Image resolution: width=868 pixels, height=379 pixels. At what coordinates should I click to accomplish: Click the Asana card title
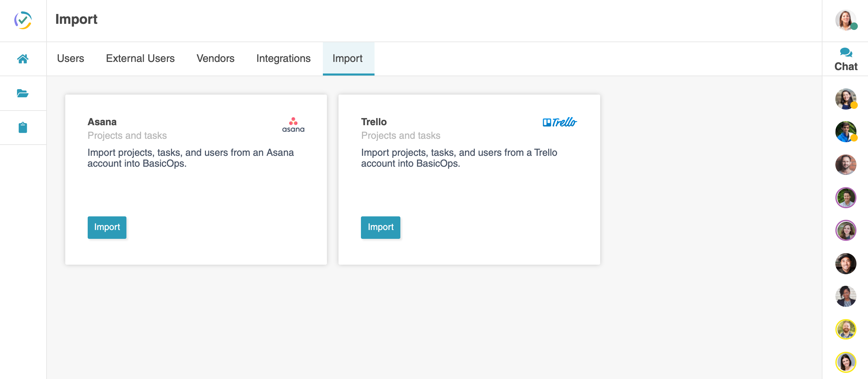(102, 122)
